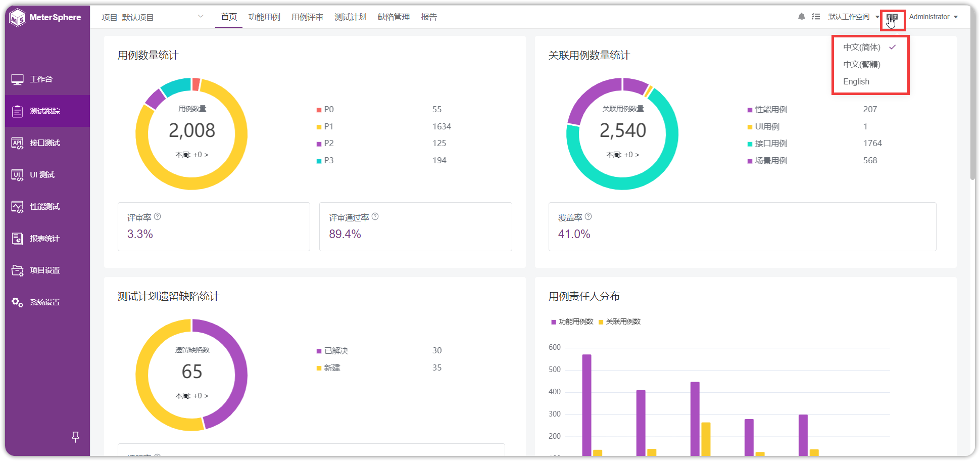Click the page vertical scrollbar
Image resolution: width=980 pixels, height=461 pixels.
(972, 93)
